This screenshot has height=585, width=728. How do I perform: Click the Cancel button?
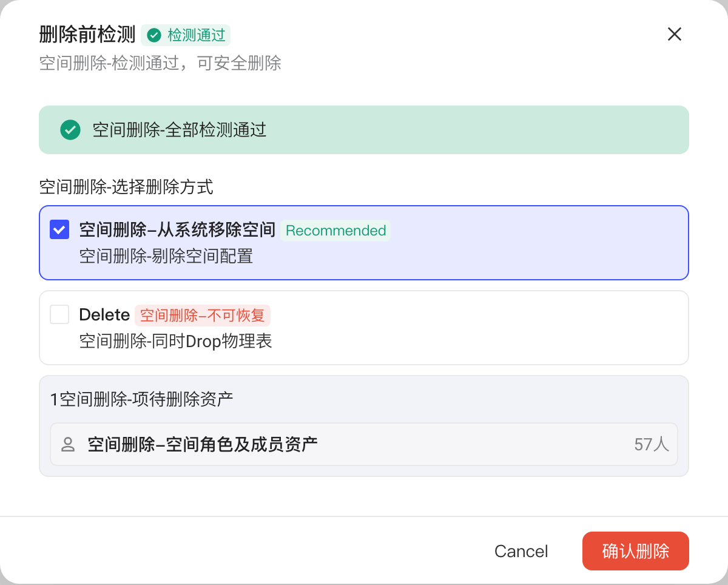[x=521, y=551]
